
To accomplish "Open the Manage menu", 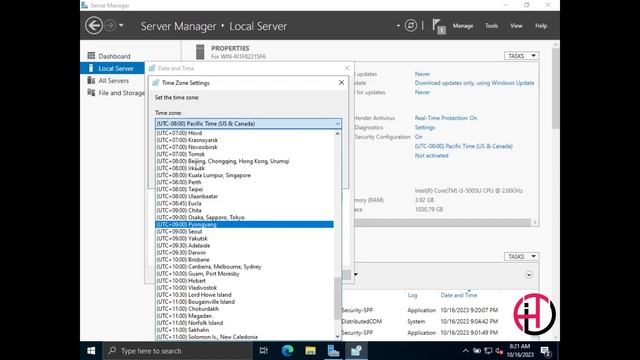I will pyautogui.click(x=463, y=26).
